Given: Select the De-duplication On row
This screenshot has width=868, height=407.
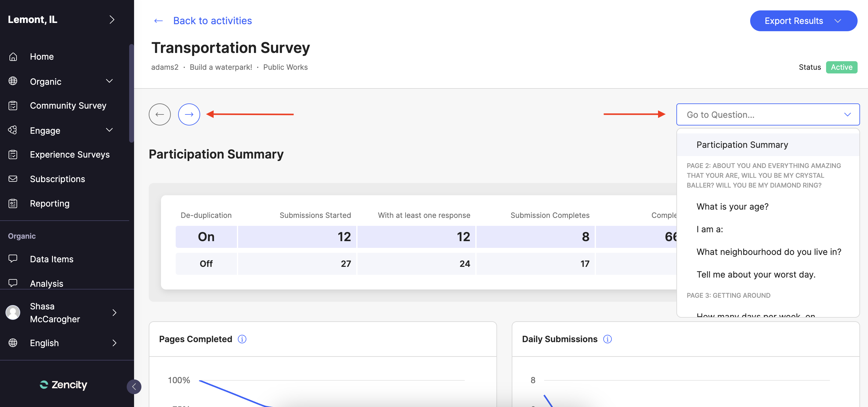Looking at the screenshot, I should [x=206, y=237].
